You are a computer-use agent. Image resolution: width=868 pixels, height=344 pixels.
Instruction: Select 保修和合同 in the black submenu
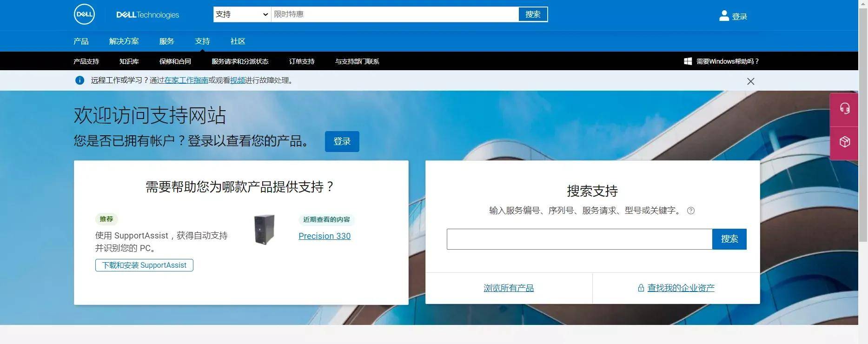(175, 61)
